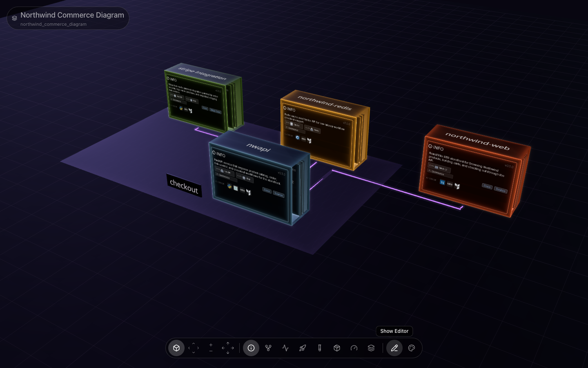The width and height of the screenshot is (588, 368).
Task: Open the package box icon
Action: tap(337, 348)
